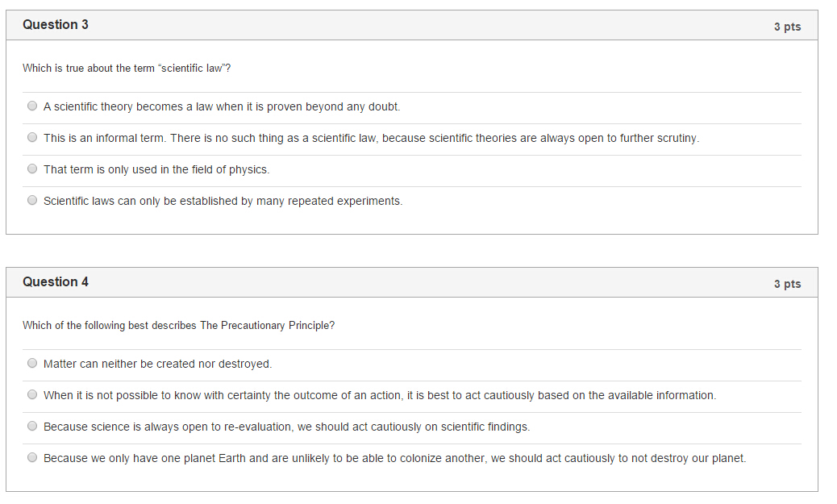Click the 'Question 3' header title
This screenshot has width=837, height=504.
(56, 25)
